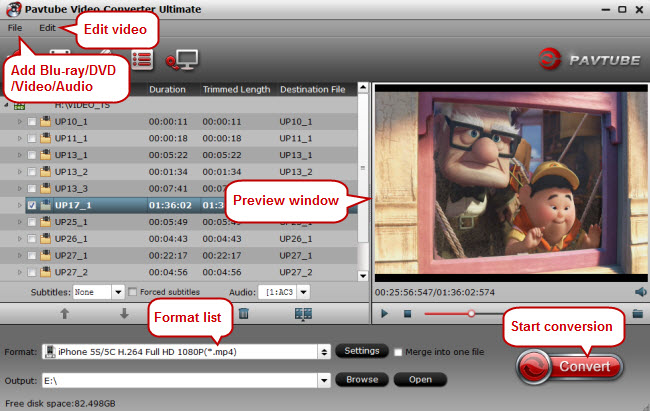Click the folder icon of UP17_1
Screen dimensions: 650x411
tap(45, 205)
